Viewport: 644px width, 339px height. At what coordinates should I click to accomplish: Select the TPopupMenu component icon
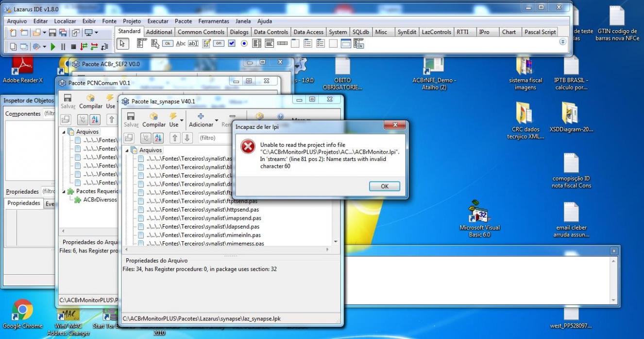pyautogui.click(x=155, y=44)
